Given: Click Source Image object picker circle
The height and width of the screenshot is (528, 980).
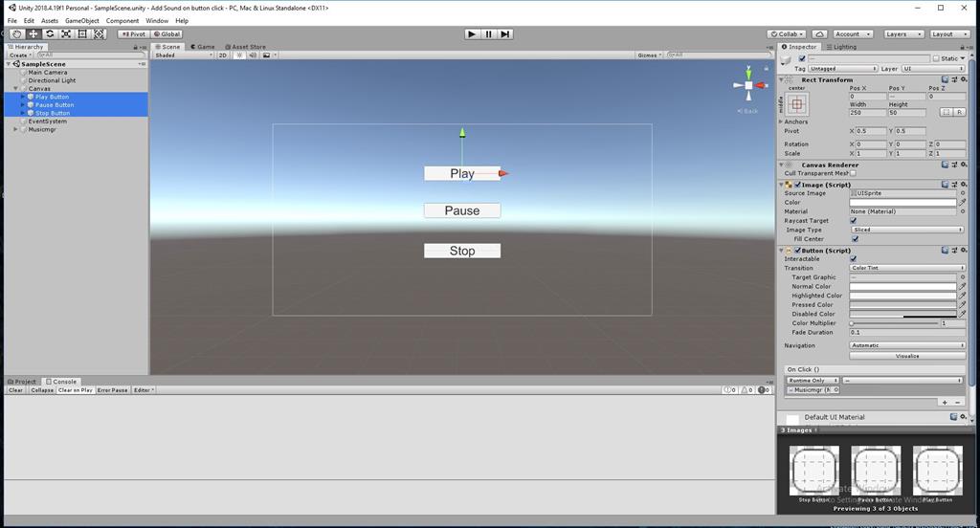Looking at the screenshot, I should coord(963,193).
